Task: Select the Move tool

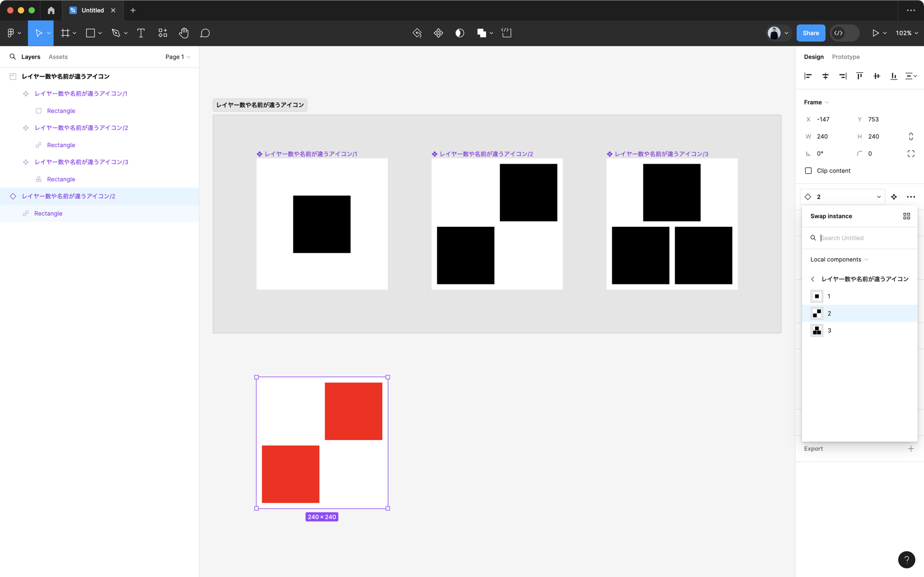Action: click(38, 33)
